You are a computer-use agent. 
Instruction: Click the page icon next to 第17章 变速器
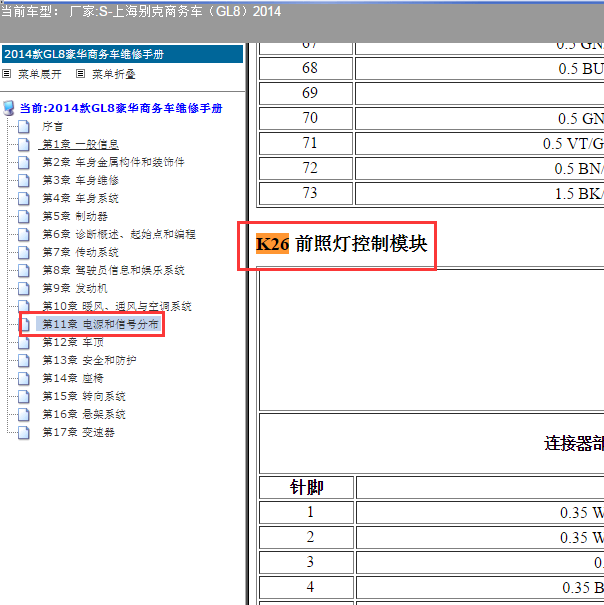click(x=24, y=433)
